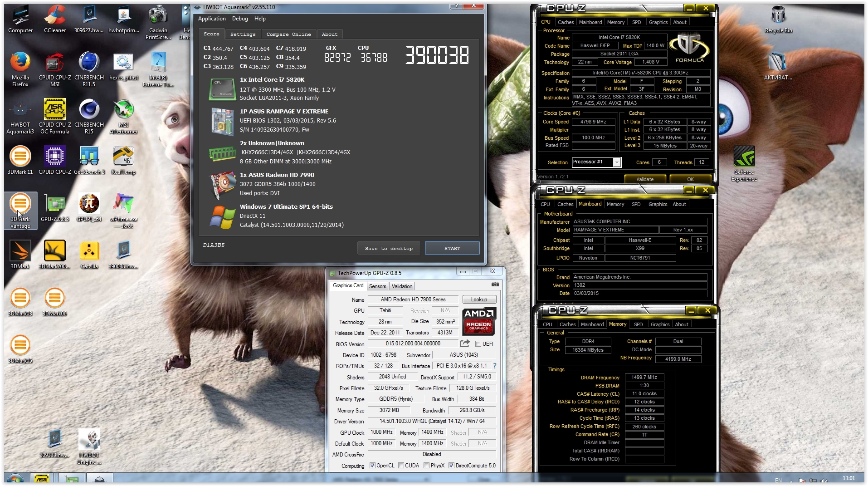
Task: Launch CPUID CPU-Z MSI shortcut
Action: click(x=54, y=69)
